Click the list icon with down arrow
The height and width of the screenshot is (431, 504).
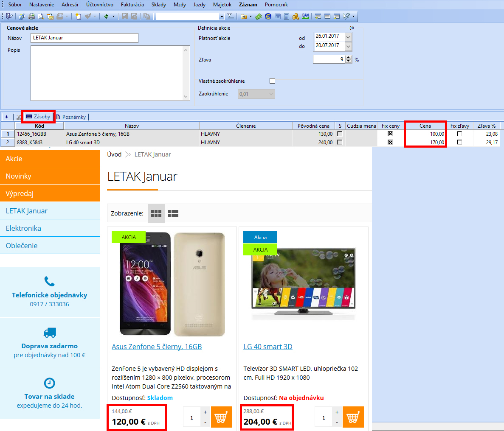(318, 17)
